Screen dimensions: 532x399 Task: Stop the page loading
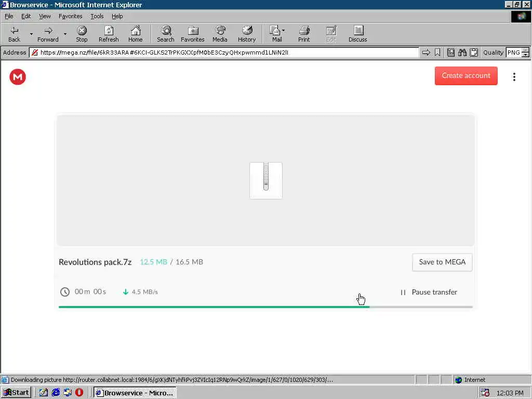[x=82, y=34]
